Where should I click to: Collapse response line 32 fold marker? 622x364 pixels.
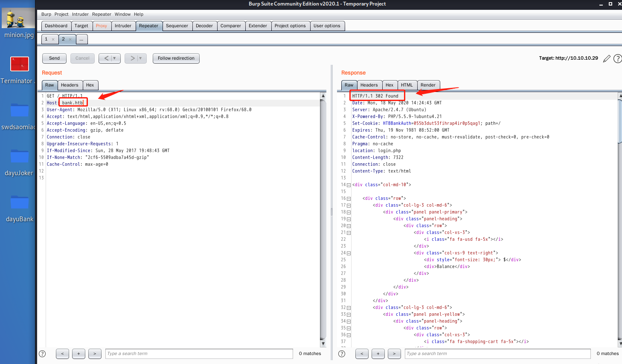click(x=349, y=308)
